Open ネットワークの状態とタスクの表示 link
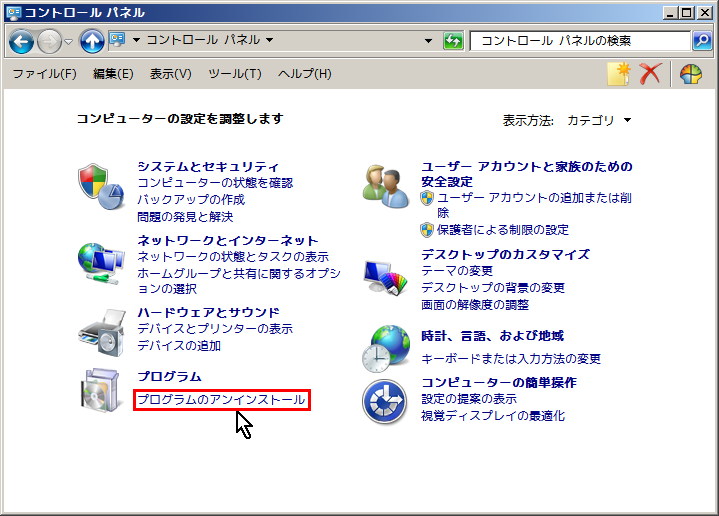Image resolution: width=719 pixels, height=516 pixels. click(233, 257)
